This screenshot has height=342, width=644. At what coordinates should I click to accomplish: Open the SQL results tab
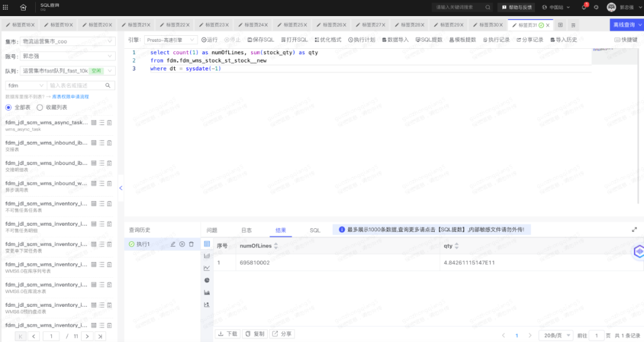pyautogui.click(x=315, y=231)
